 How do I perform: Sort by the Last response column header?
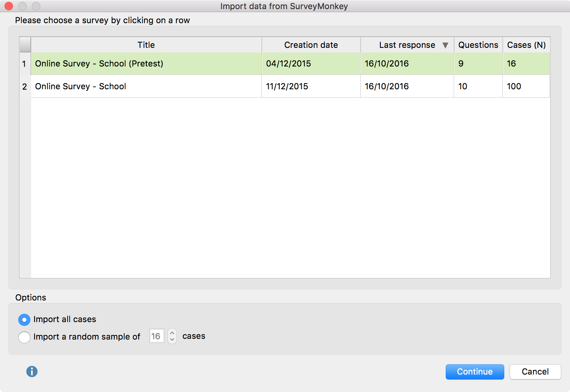(407, 45)
